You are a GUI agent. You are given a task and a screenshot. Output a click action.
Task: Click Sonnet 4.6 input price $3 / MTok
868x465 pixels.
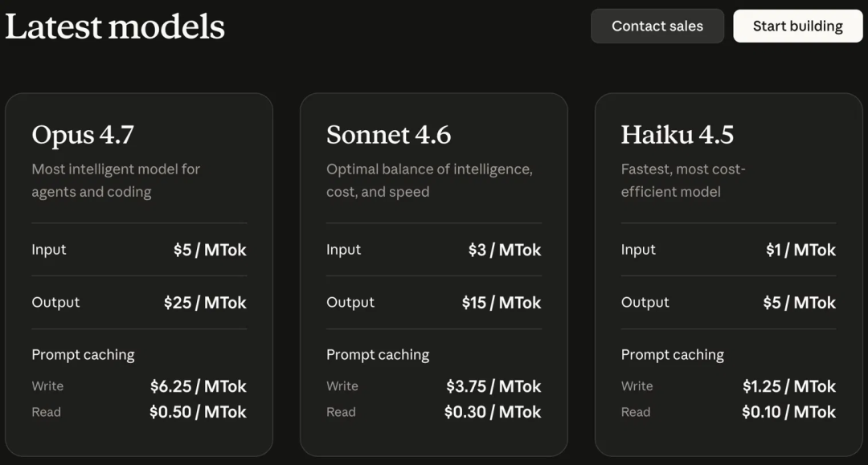click(x=505, y=250)
